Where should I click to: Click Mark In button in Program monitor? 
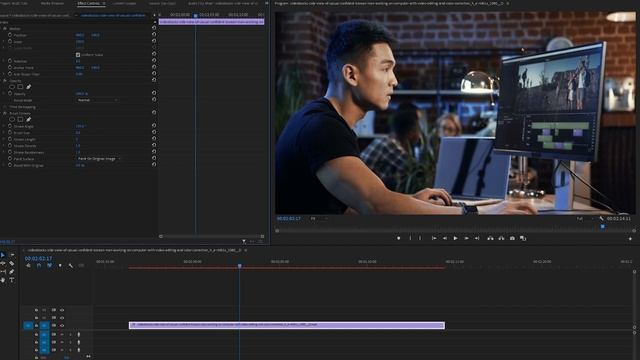(410, 238)
